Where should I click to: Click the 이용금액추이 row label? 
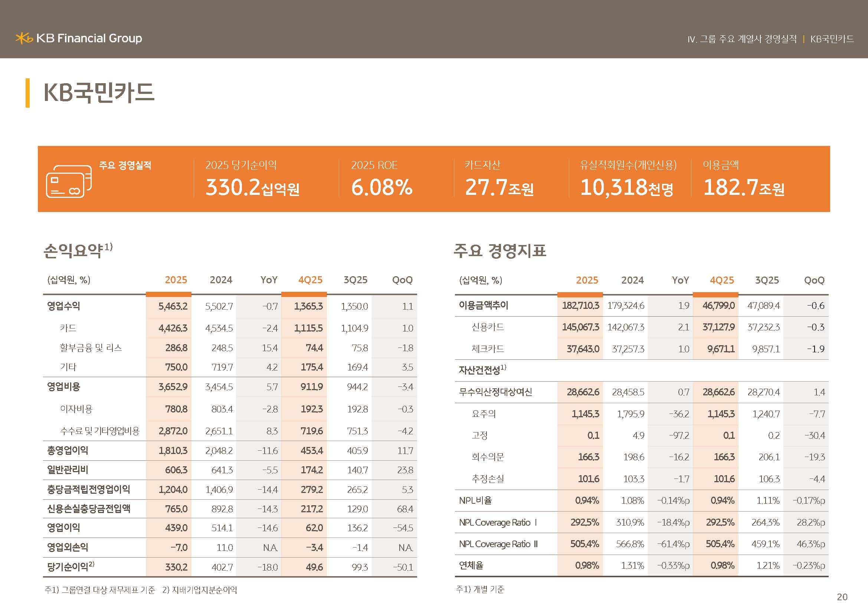(x=484, y=305)
